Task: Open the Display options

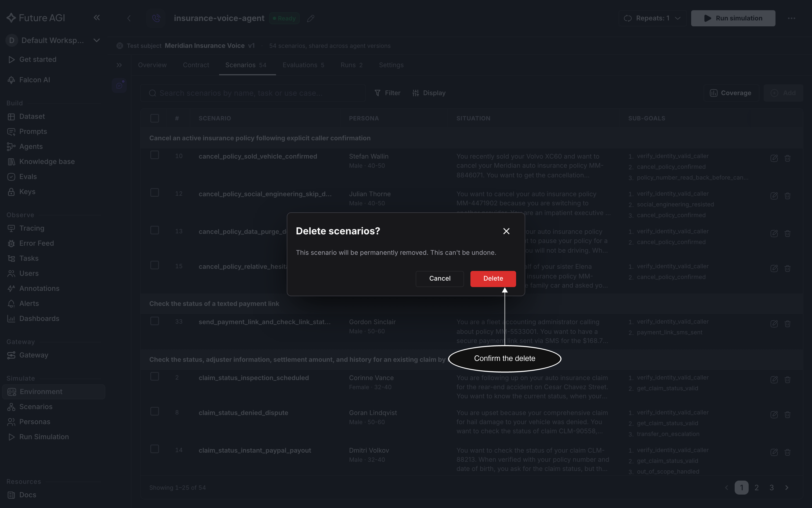Action: [429, 93]
